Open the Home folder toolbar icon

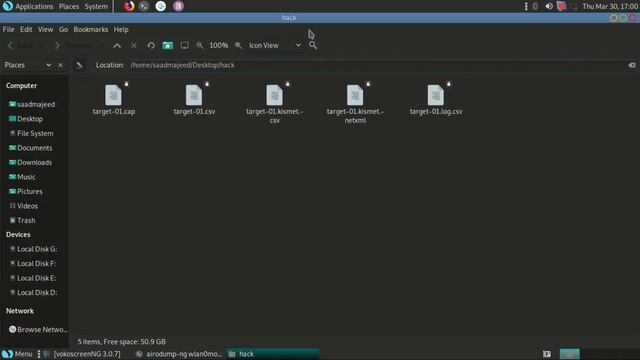(x=168, y=45)
